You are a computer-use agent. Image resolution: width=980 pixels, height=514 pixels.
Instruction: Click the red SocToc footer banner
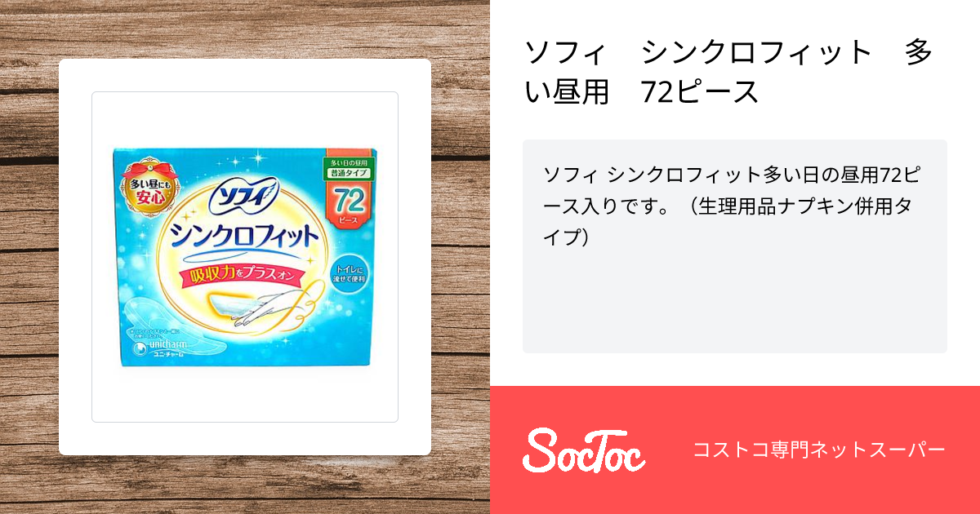735,450
